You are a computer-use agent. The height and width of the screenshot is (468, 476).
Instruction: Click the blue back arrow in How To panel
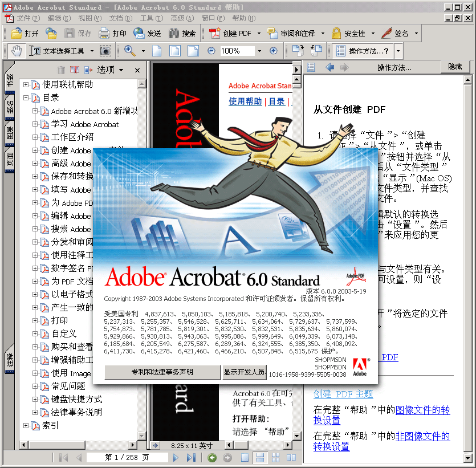tap(329, 67)
